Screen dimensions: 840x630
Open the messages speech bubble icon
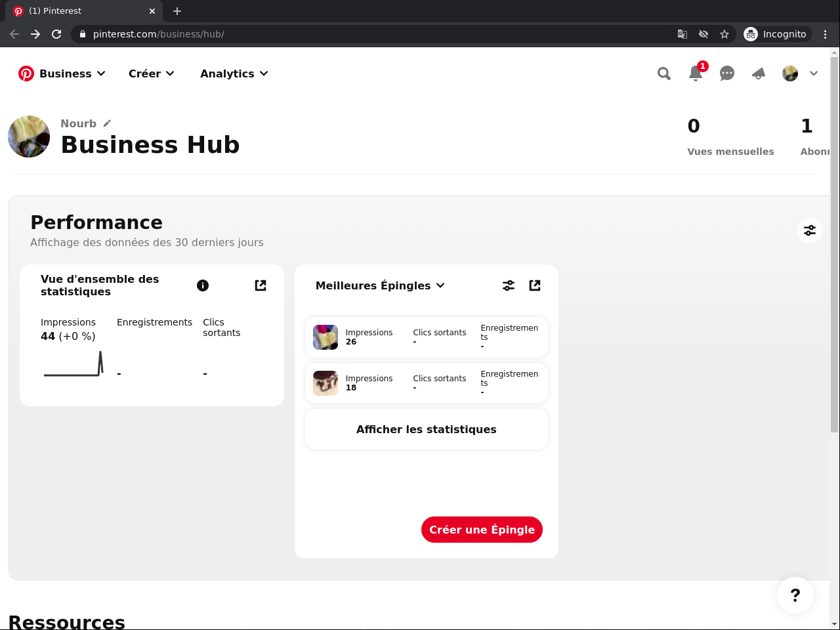click(727, 73)
